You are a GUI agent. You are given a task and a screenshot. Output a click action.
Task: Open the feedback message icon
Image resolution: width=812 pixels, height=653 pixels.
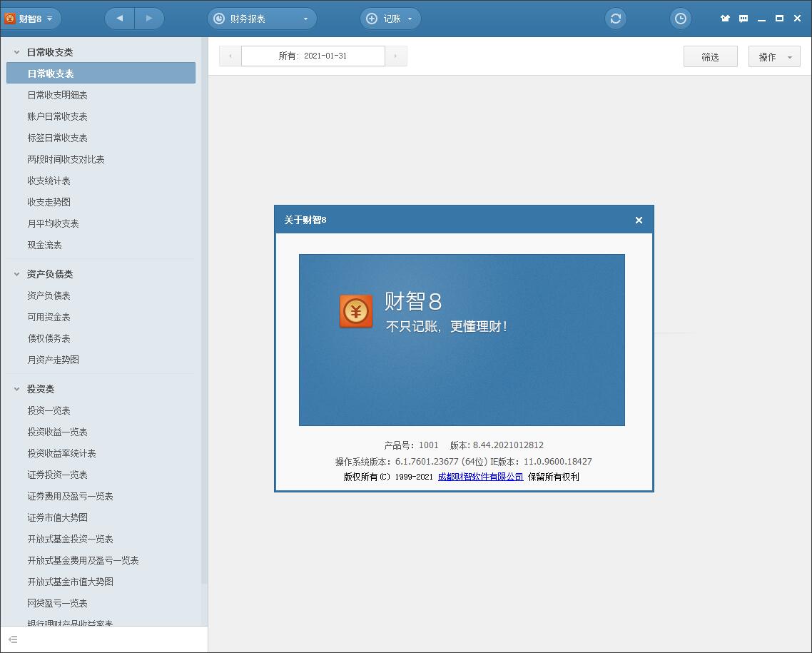[x=743, y=19]
